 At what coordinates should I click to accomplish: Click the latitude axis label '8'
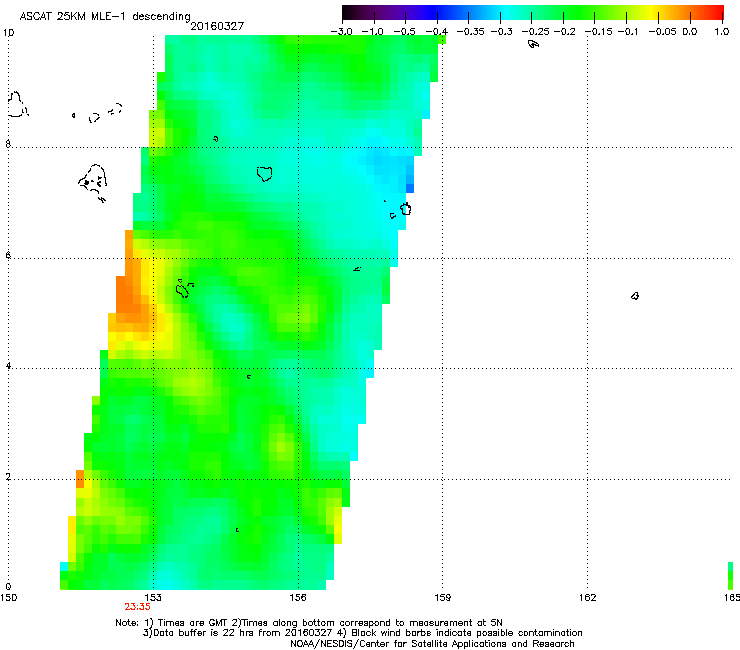pyautogui.click(x=8, y=144)
